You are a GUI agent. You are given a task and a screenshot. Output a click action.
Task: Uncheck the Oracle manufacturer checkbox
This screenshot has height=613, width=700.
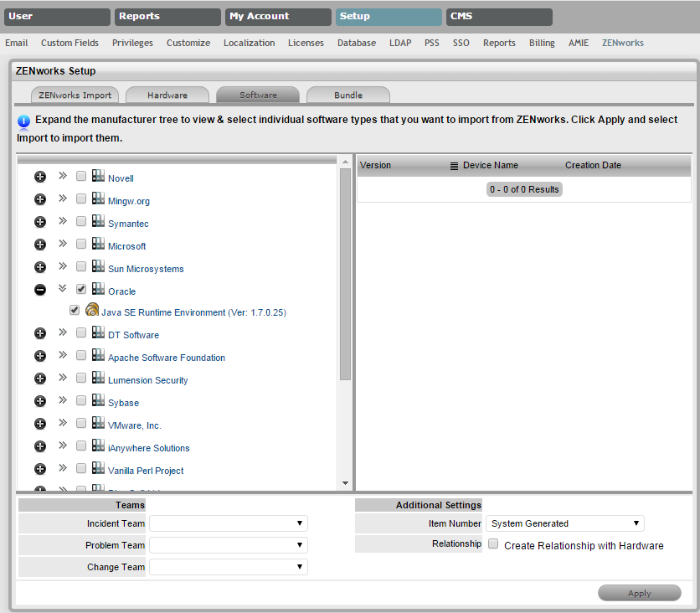click(81, 290)
